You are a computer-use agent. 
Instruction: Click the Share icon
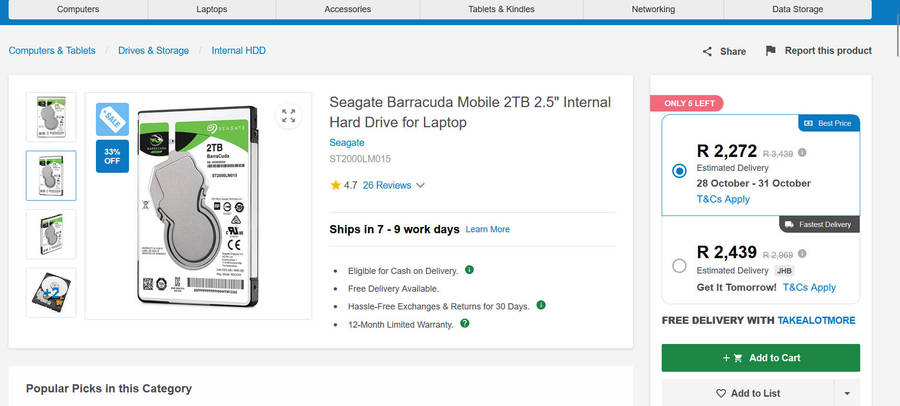707,51
